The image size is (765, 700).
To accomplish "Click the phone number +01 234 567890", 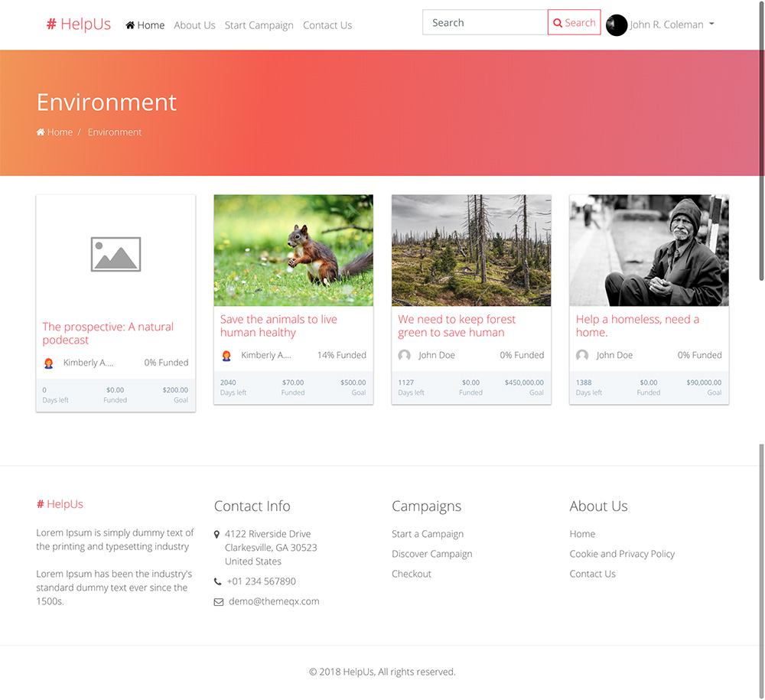I will 261,581.
